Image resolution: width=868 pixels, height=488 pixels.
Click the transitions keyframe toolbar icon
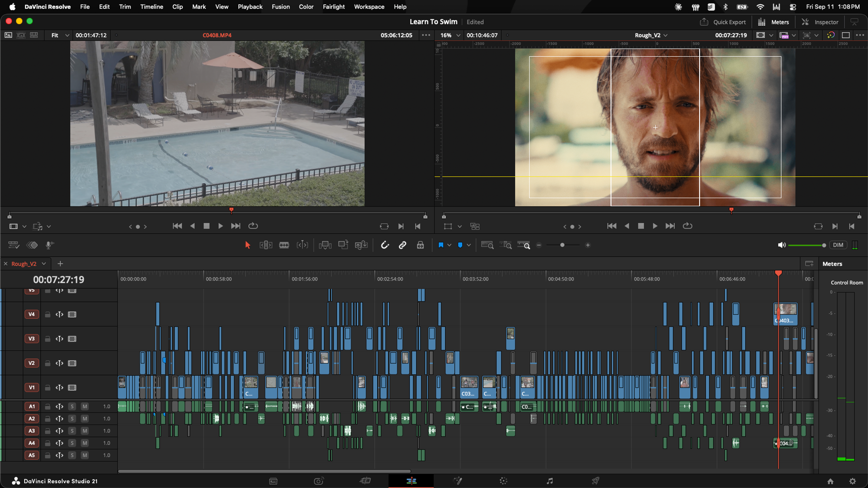click(x=32, y=245)
